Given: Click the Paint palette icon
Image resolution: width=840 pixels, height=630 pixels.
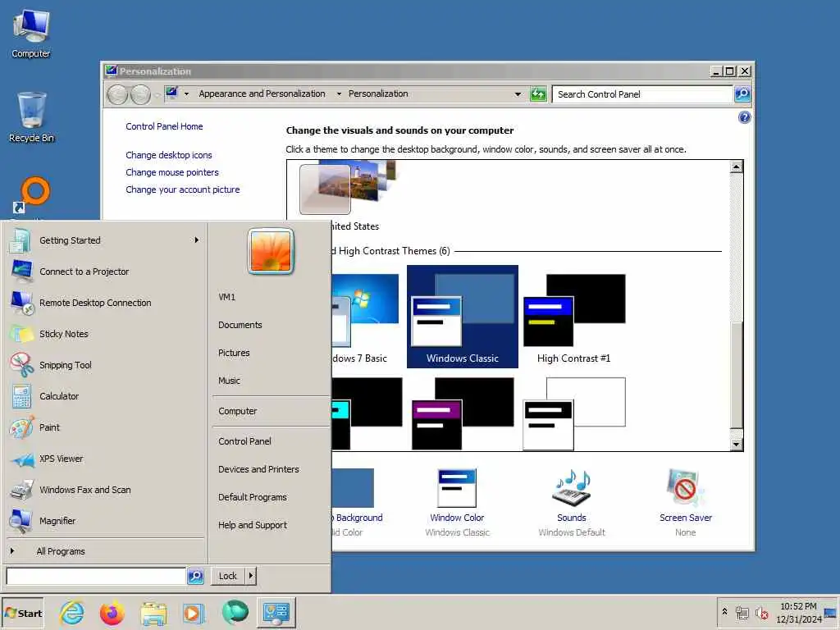Looking at the screenshot, I should pyautogui.click(x=21, y=427).
